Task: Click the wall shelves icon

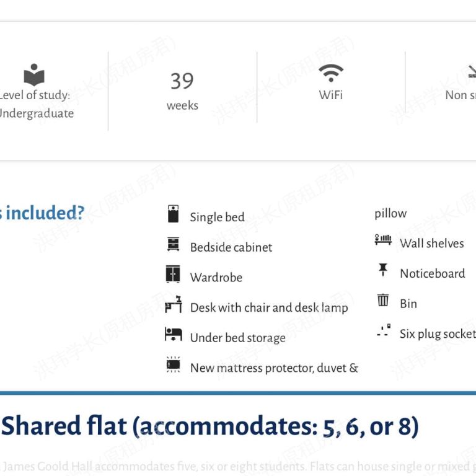Action: pos(383,240)
